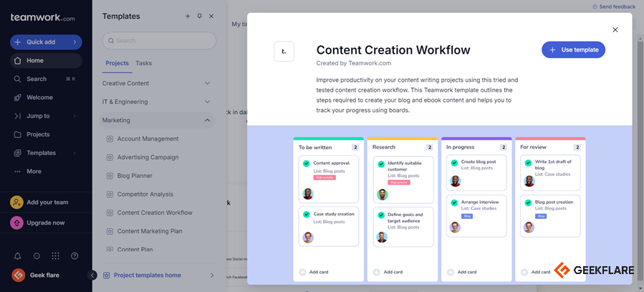The image size is (644, 292).
Task: Click Add your team link
Action: click(x=48, y=202)
